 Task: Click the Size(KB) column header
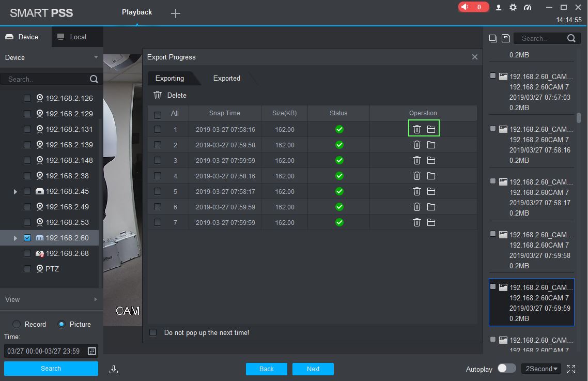point(284,113)
